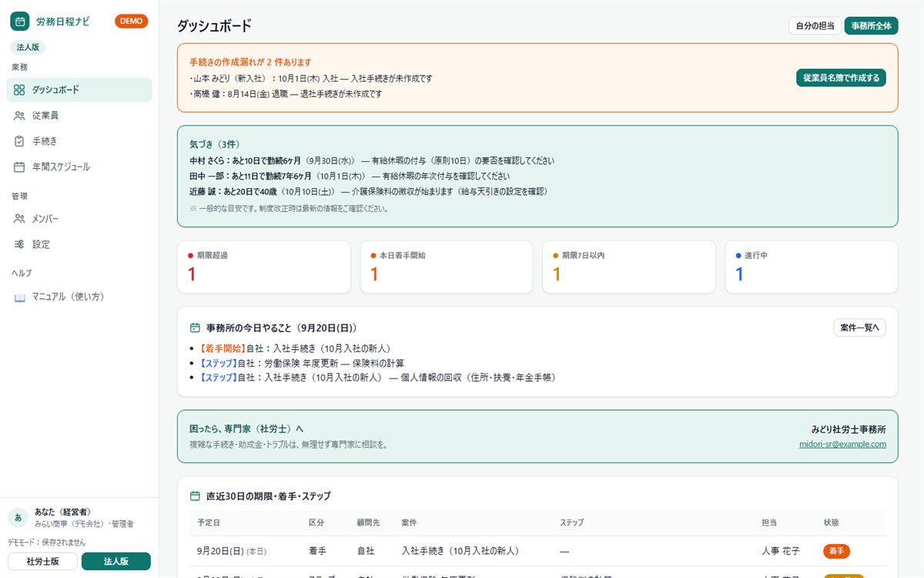Click the 担当 column header
924x578 pixels.
point(769,523)
